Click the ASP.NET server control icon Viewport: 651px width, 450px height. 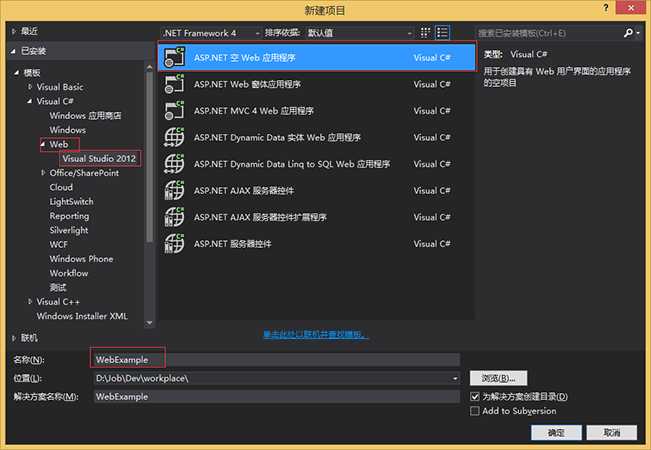pos(174,243)
